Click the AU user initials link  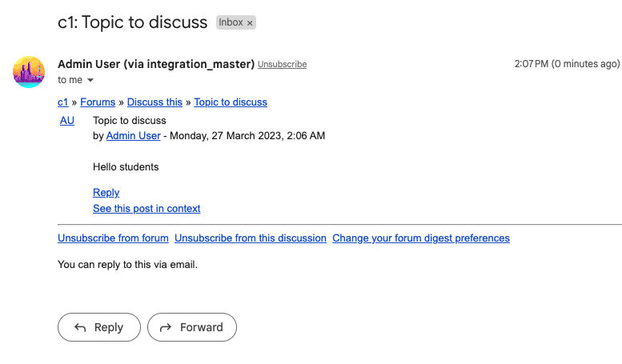click(x=67, y=121)
